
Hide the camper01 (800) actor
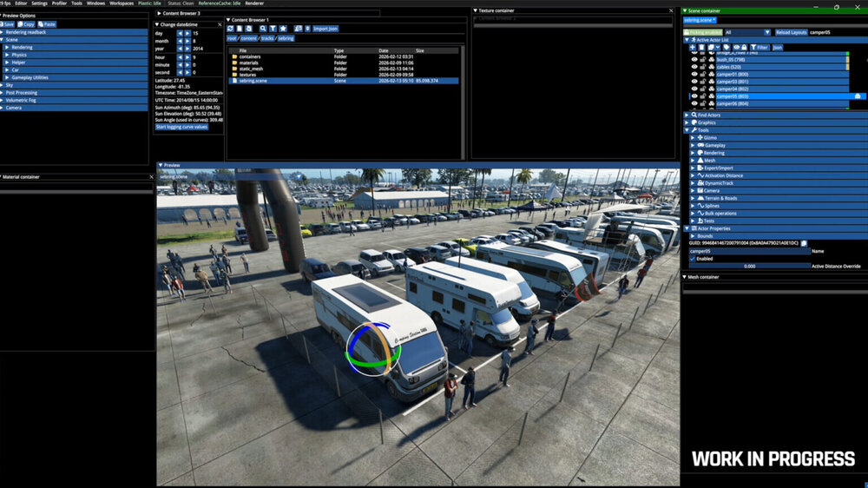point(694,74)
